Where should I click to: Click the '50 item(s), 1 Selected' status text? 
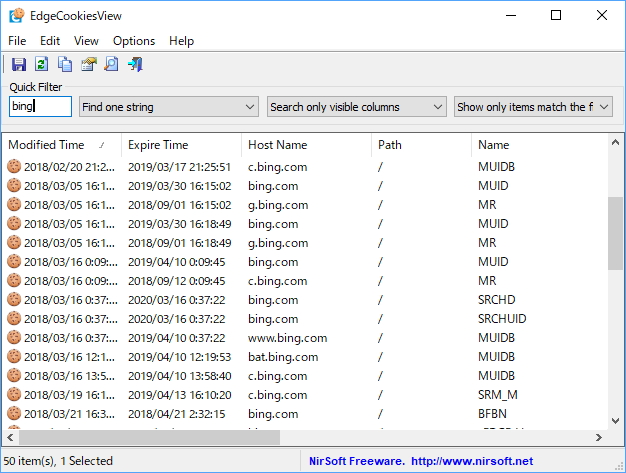pos(58,461)
